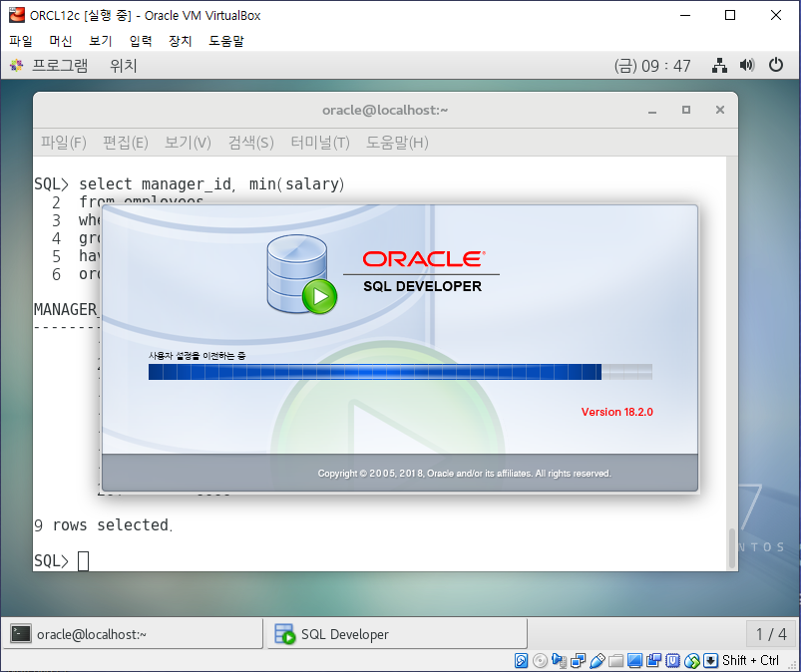Viewport: 801px width, 672px height.
Task: Click the 'oracle@localhost:~' terminal title bar
Action: point(385,111)
